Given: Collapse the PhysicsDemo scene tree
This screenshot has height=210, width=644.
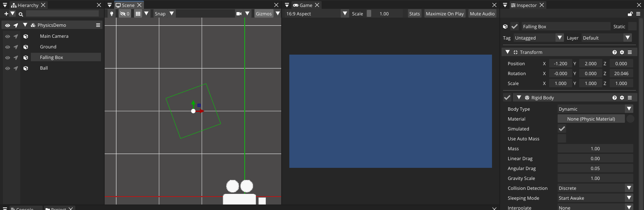Looking at the screenshot, I should 25,25.
